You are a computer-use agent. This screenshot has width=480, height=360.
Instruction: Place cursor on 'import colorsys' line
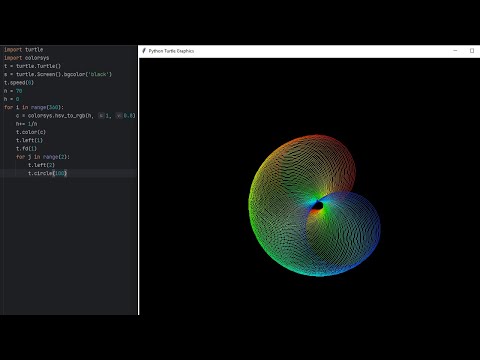coord(26,58)
